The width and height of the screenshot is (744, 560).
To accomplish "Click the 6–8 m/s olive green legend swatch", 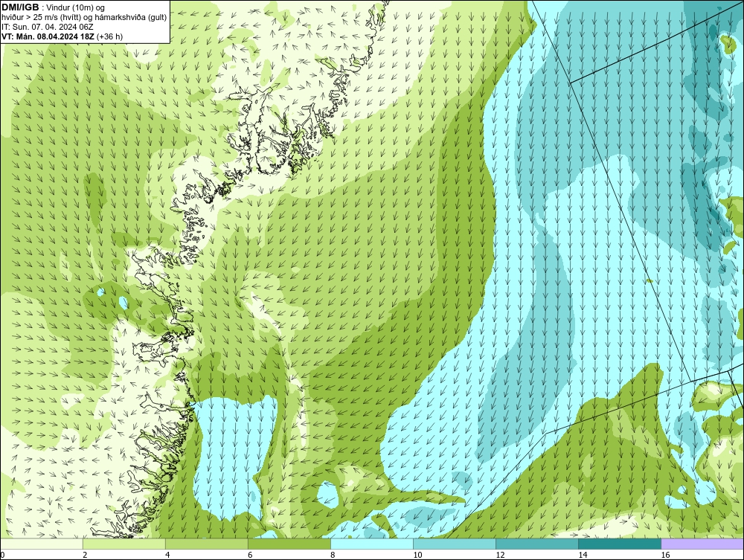I will [289, 544].
